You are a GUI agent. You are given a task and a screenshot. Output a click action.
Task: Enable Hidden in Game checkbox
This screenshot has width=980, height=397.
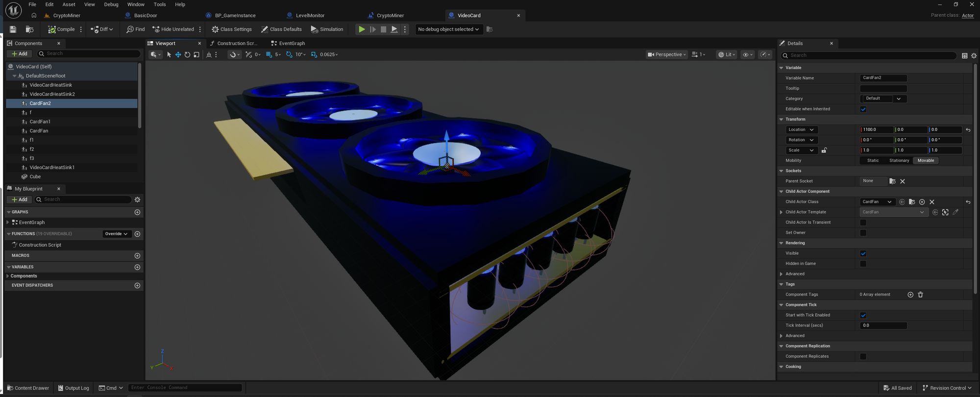(x=863, y=264)
